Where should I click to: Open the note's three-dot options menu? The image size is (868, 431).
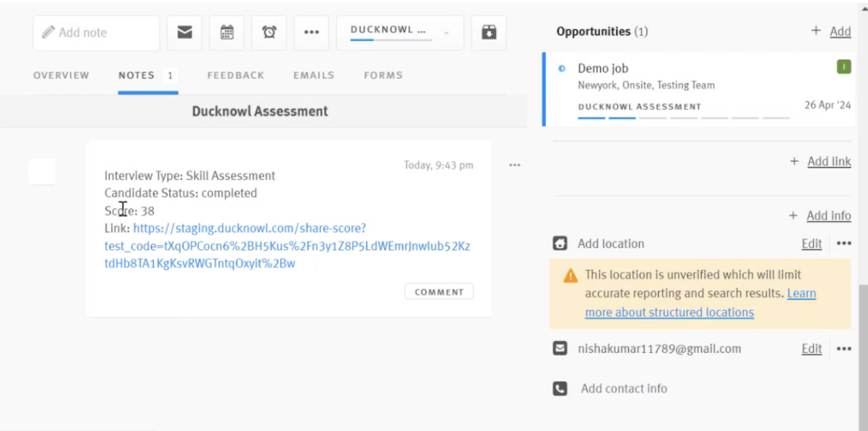[515, 165]
